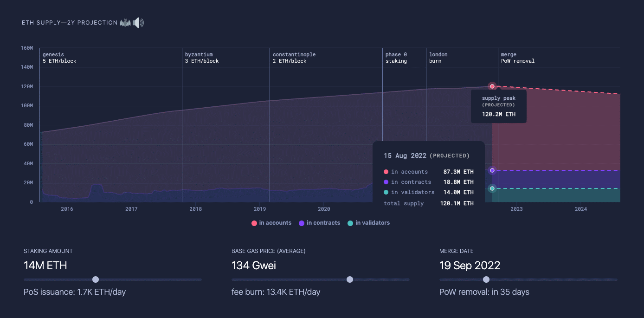Click the bat icon beside the title
Screen dimensions: 644x318
click(125, 22)
